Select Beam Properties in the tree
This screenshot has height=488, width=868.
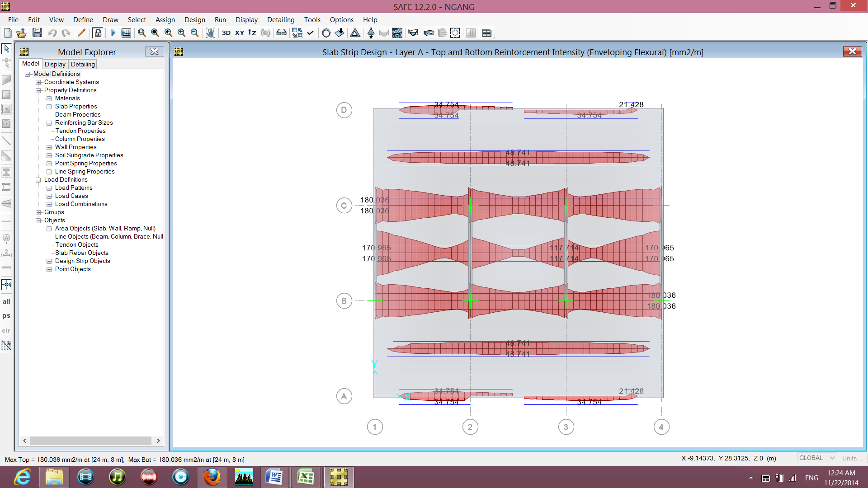[78, 115]
